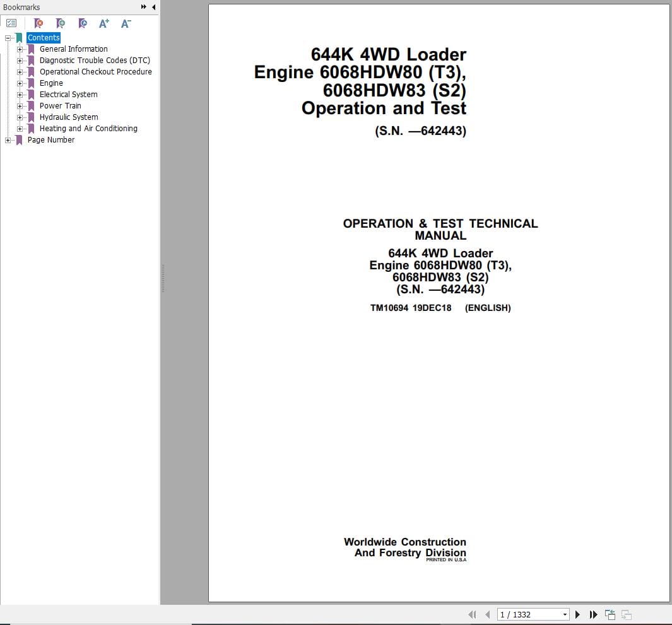672x625 pixels.
Task: Click the add new bookmark icon
Action: coord(61,23)
